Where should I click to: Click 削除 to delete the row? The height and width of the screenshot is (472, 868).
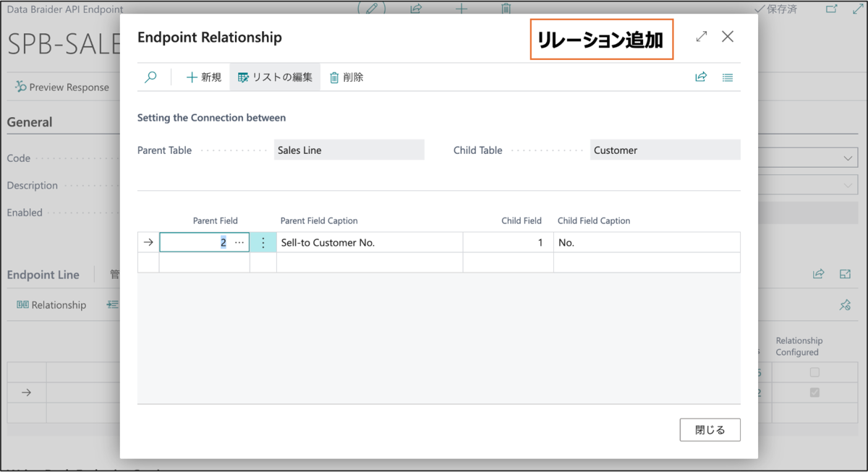coord(346,77)
